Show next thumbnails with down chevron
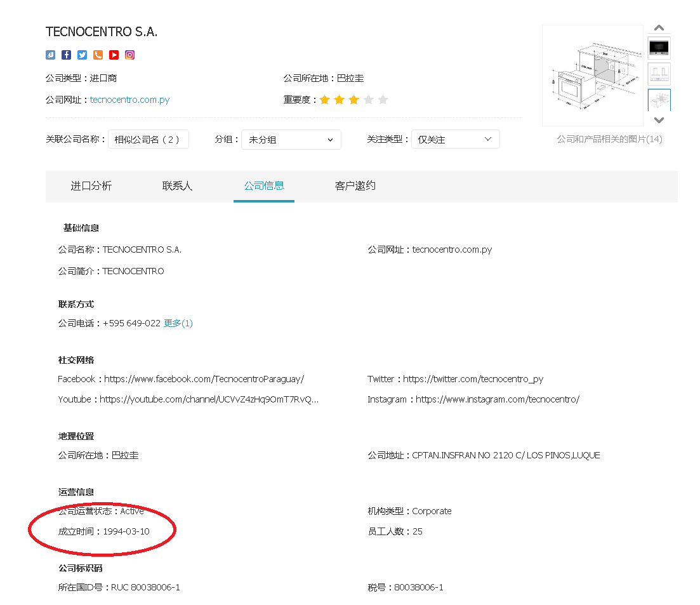 [x=659, y=120]
